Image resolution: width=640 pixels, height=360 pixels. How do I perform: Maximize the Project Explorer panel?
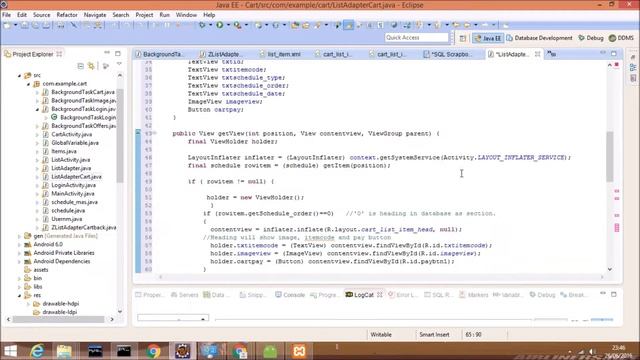pyautogui.click(x=118, y=53)
